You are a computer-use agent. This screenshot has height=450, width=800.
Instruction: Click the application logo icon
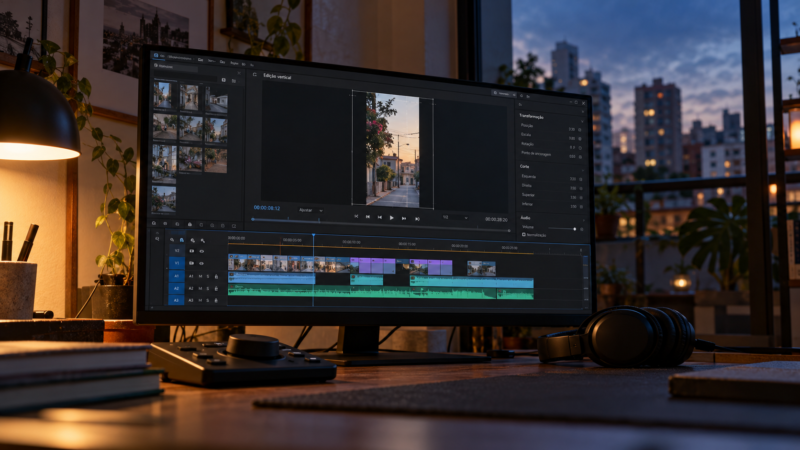(156, 55)
